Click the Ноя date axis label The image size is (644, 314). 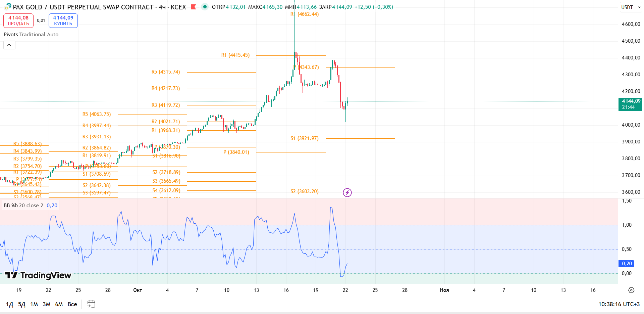pos(444,290)
